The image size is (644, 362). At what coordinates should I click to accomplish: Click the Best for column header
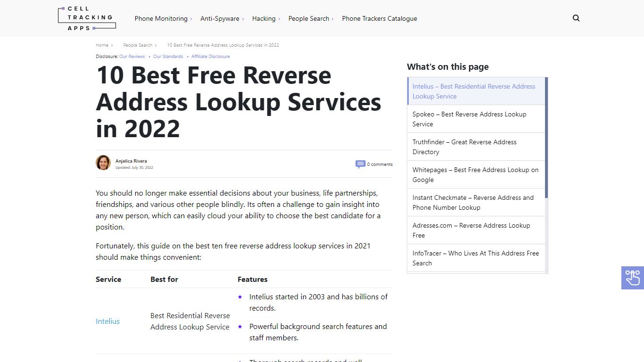click(x=164, y=279)
